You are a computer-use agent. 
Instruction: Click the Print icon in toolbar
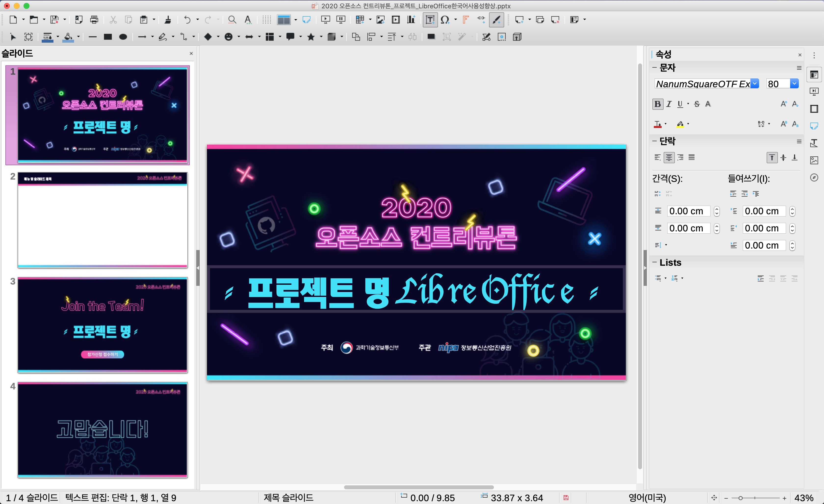94,20
